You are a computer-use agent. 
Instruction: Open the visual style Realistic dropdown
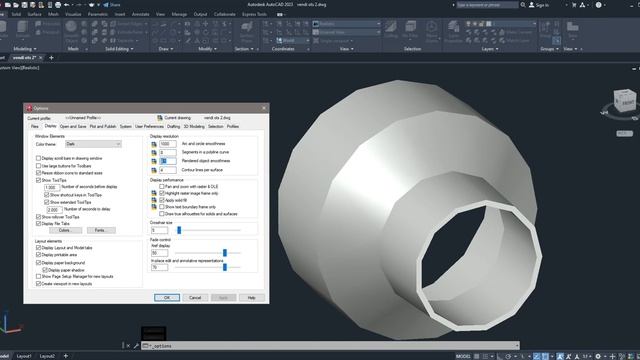coord(346,24)
